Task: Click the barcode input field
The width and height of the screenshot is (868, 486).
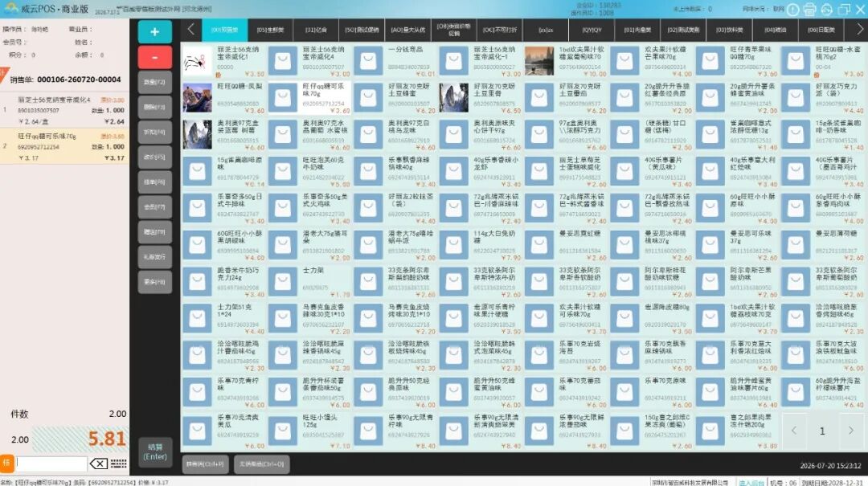Action: (51, 464)
